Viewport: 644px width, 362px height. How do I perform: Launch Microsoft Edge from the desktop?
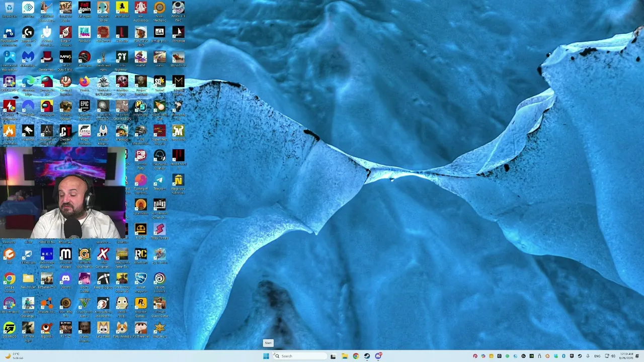[x=28, y=85]
